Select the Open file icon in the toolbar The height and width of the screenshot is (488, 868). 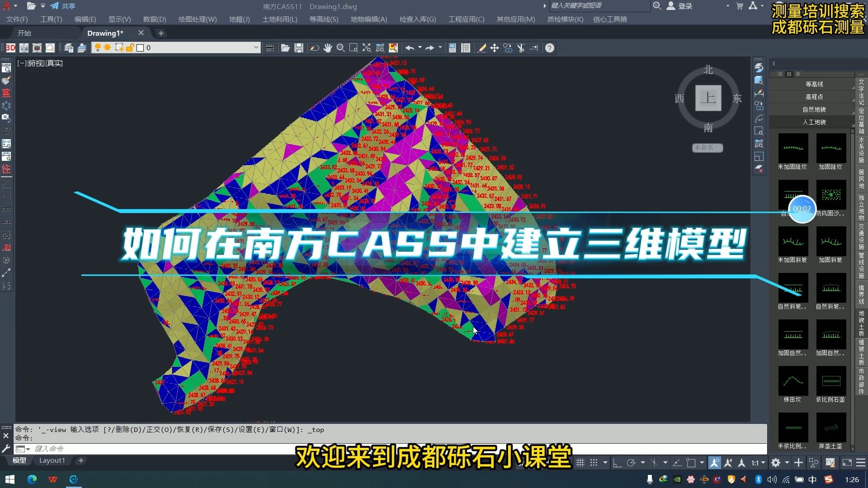coord(286,47)
